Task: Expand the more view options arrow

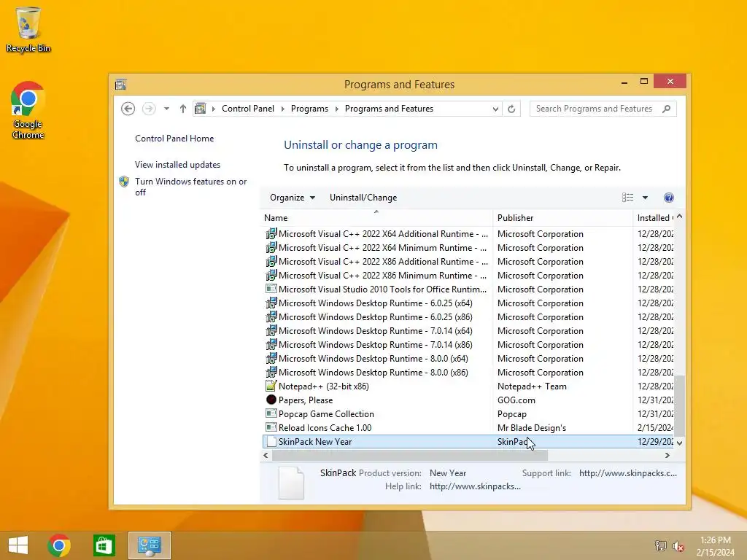Action: [645, 198]
